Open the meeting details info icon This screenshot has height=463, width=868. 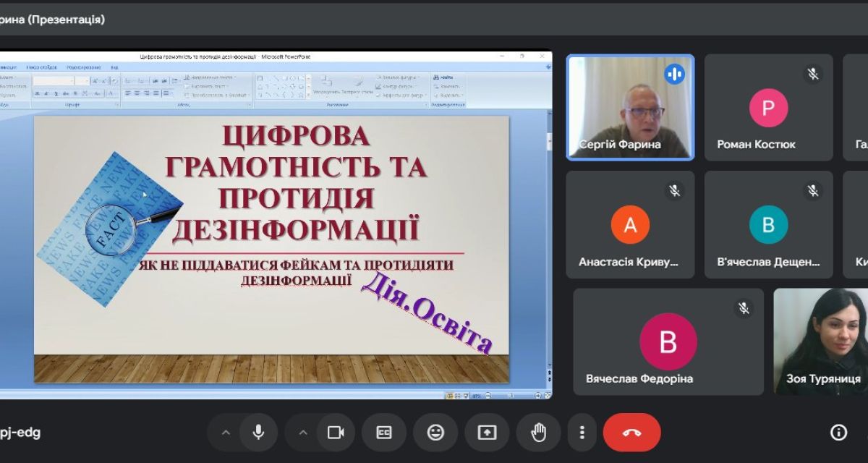[838, 433]
